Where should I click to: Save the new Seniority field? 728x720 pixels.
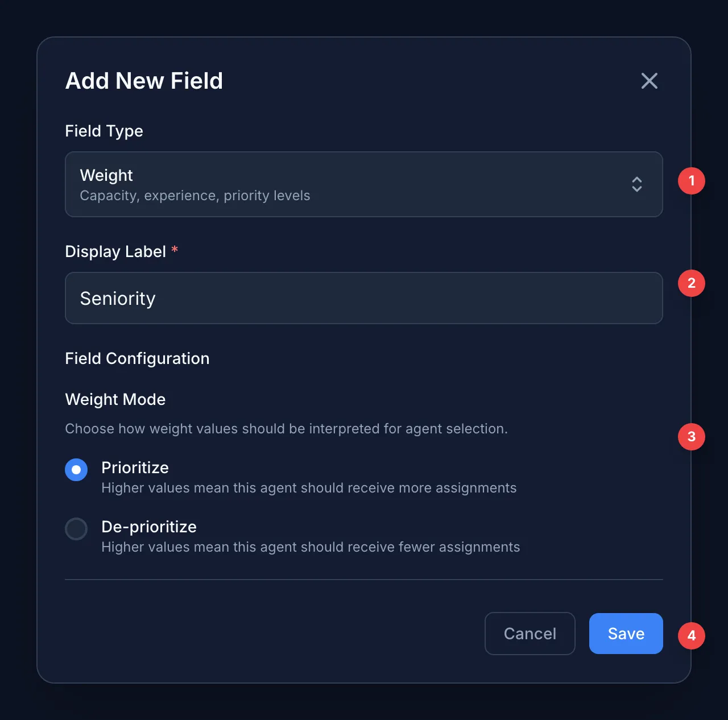coord(626,634)
